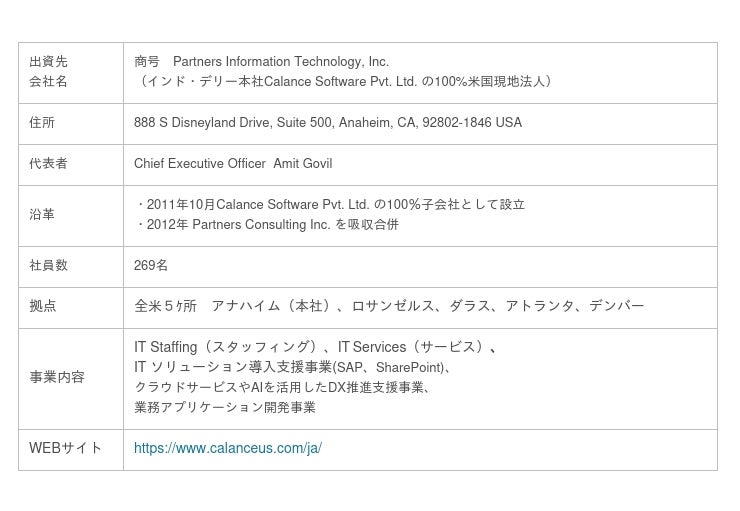Select the Partners Information Technology, Inc. company name text

(x=281, y=61)
